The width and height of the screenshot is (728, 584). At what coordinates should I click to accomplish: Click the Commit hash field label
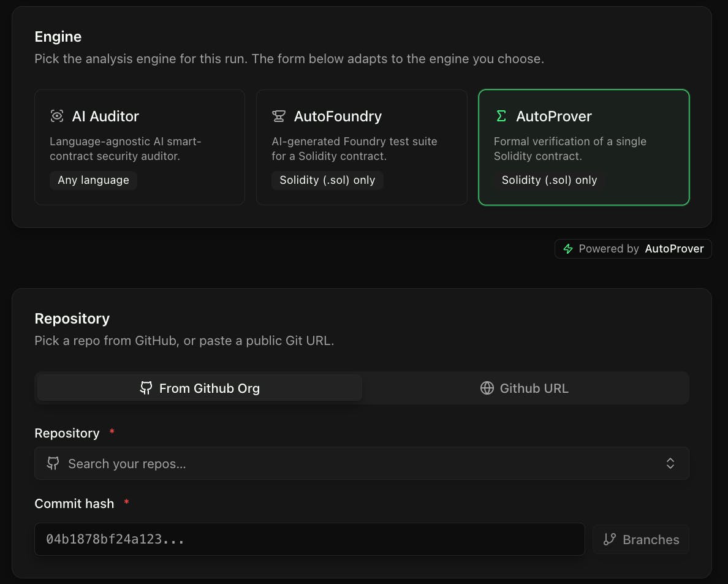[x=74, y=504]
